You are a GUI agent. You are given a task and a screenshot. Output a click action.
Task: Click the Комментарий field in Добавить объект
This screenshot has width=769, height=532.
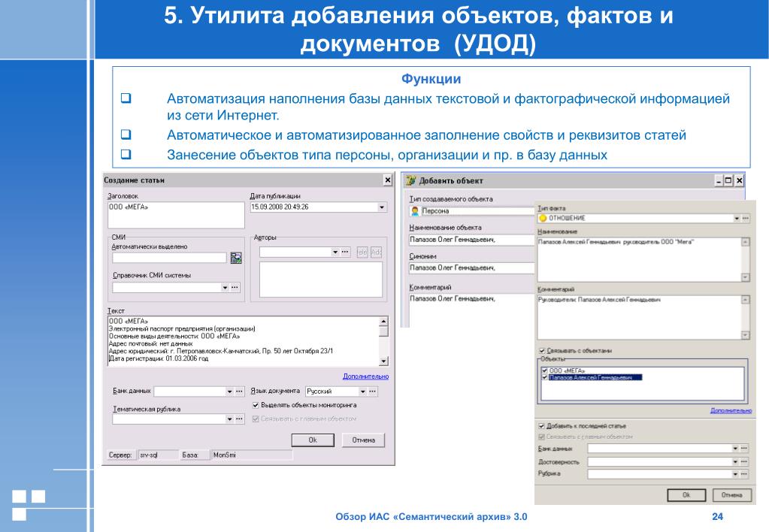472,310
